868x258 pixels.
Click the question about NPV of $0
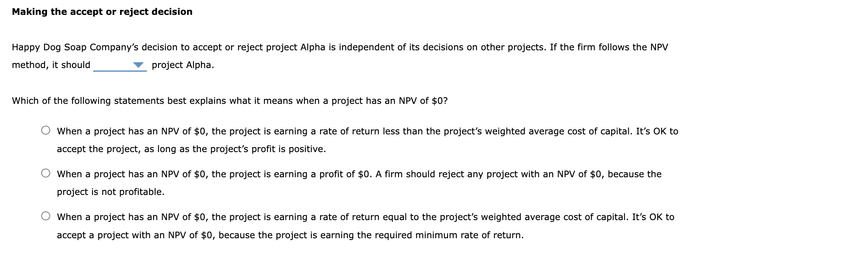[230, 100]
